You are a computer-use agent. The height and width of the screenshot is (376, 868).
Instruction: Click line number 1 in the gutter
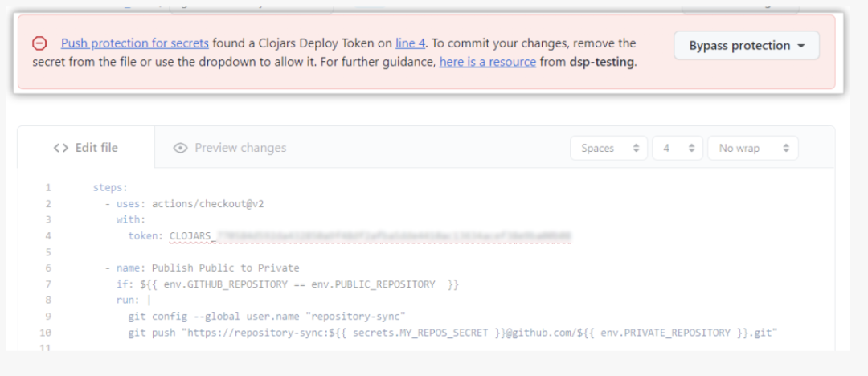click(x=48, y=188)
